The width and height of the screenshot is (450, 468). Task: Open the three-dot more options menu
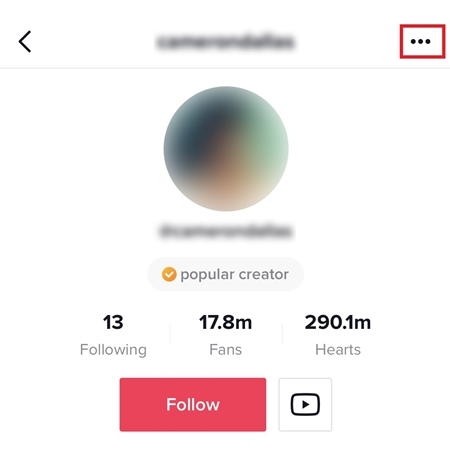(421, 42)
